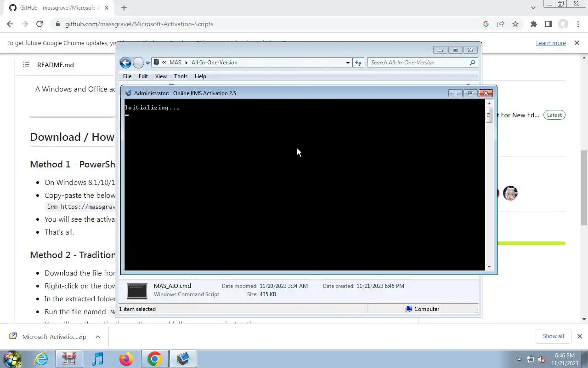Open the Windows Start menu
This screenshot has height=368, width=588.
click(x=12, y=359)
